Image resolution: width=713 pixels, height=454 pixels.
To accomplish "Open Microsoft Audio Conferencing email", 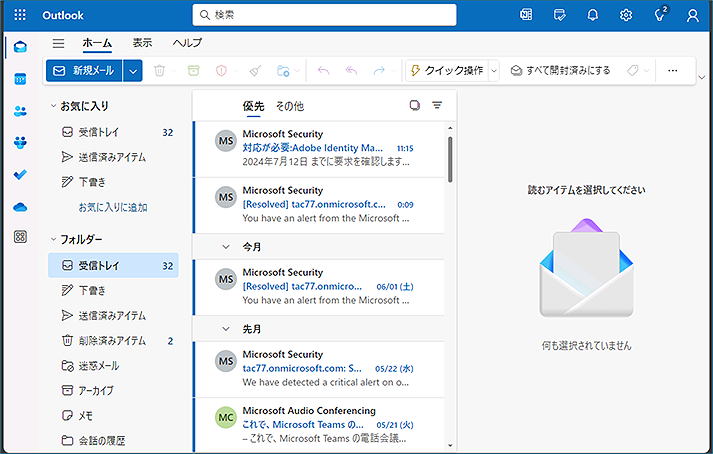I will click(319, 425).
